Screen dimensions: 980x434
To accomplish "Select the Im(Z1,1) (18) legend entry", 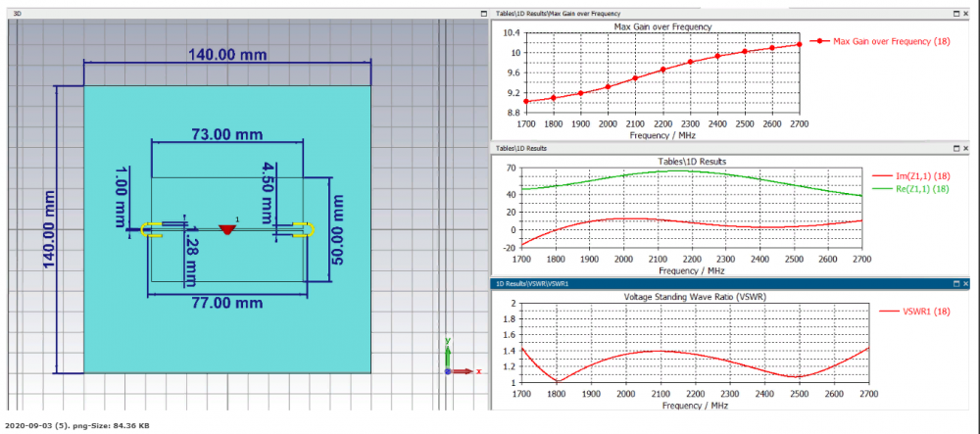I will [913, 177].
